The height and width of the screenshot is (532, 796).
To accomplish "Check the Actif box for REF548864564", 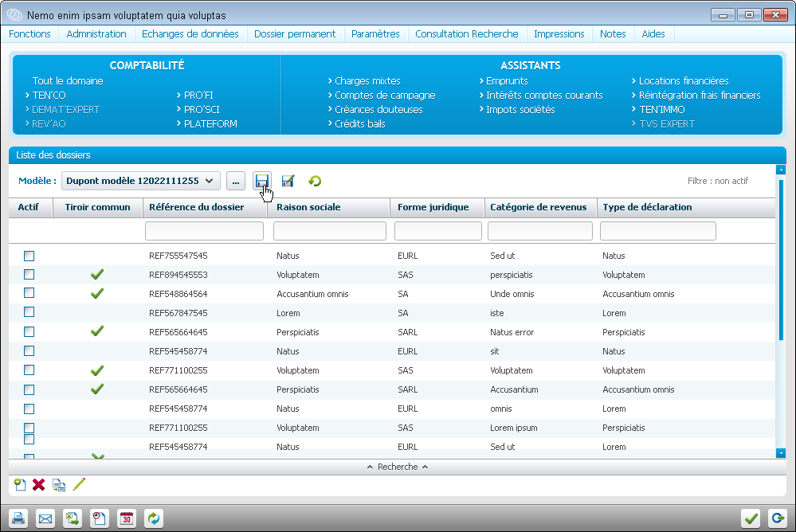I will (x=29, y=294).
